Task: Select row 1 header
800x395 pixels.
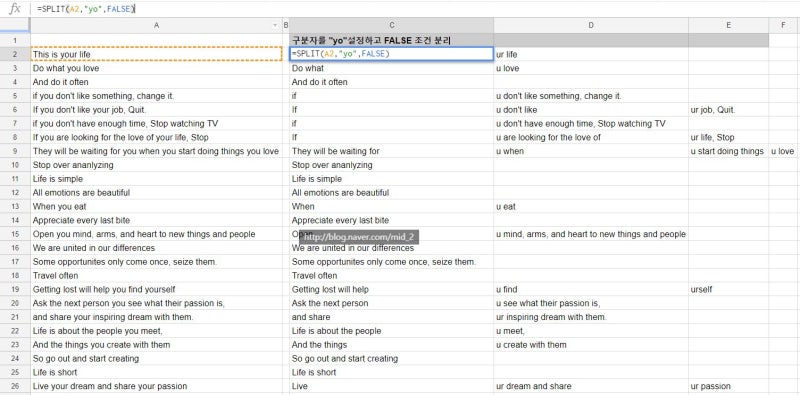Action: pos(15,40)
